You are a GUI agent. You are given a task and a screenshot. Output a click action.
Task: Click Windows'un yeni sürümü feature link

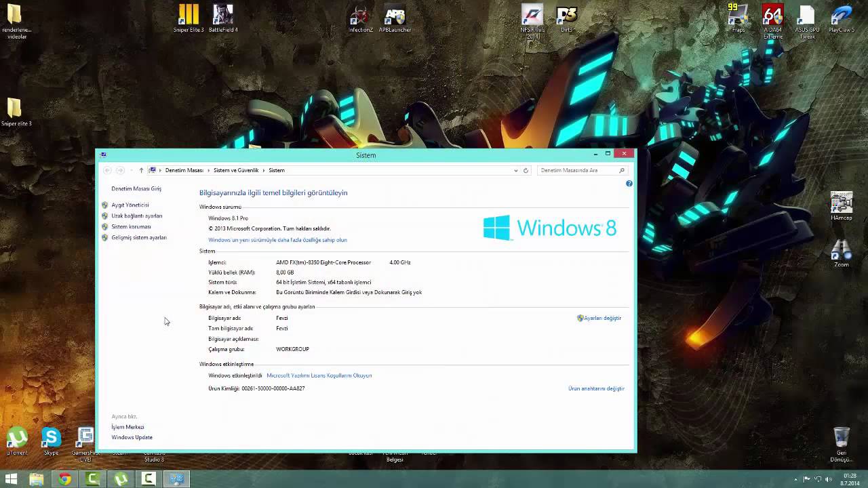(x=277, y=240)
